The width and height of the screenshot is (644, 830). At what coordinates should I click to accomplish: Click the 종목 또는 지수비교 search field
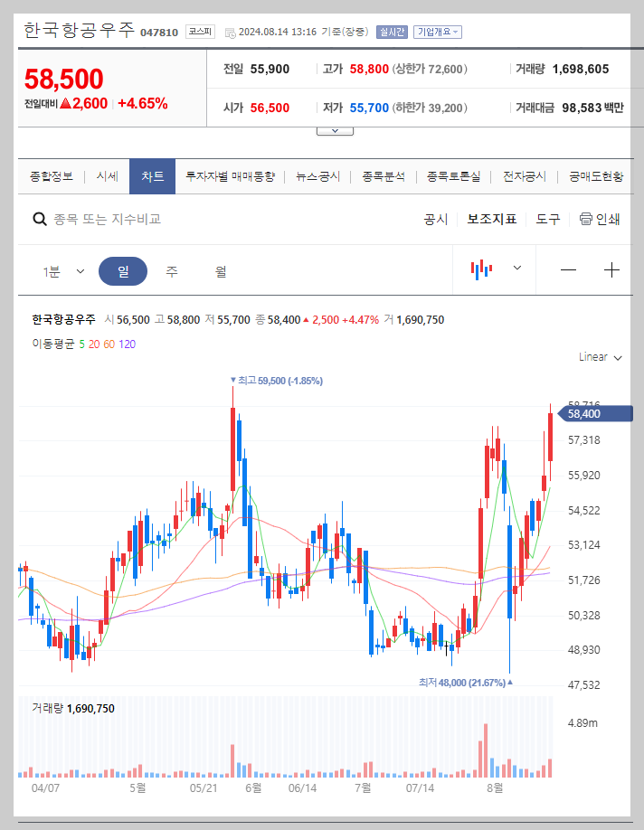[108, 219]
